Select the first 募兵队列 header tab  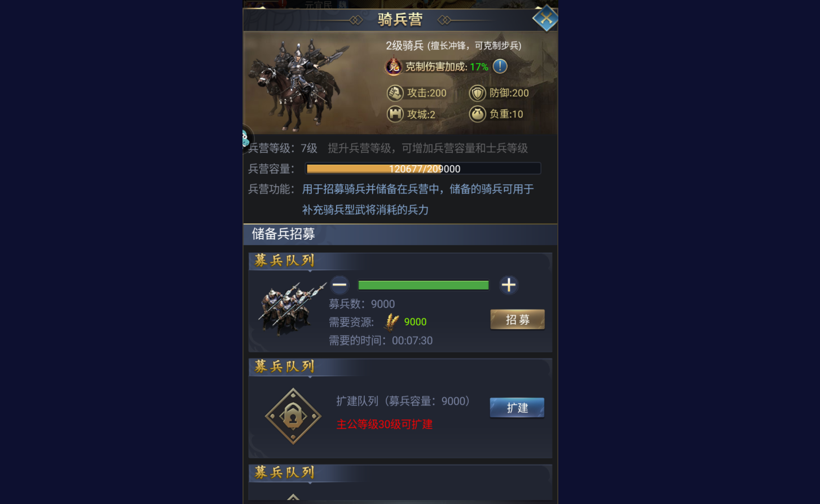284,260
